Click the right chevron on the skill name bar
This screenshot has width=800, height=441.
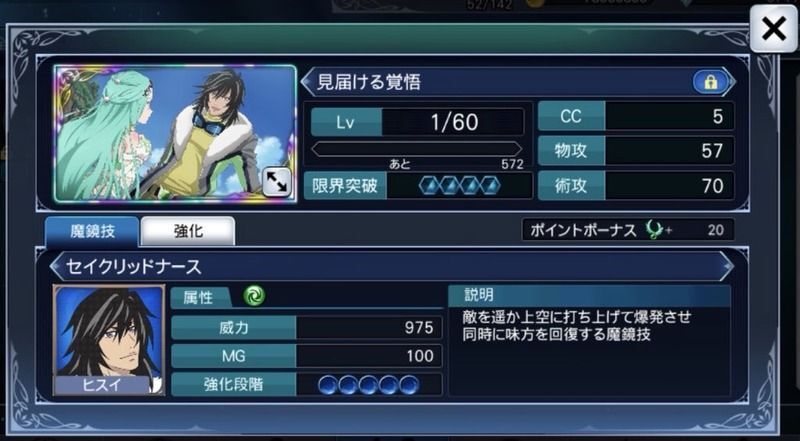[x=727, y=266]
